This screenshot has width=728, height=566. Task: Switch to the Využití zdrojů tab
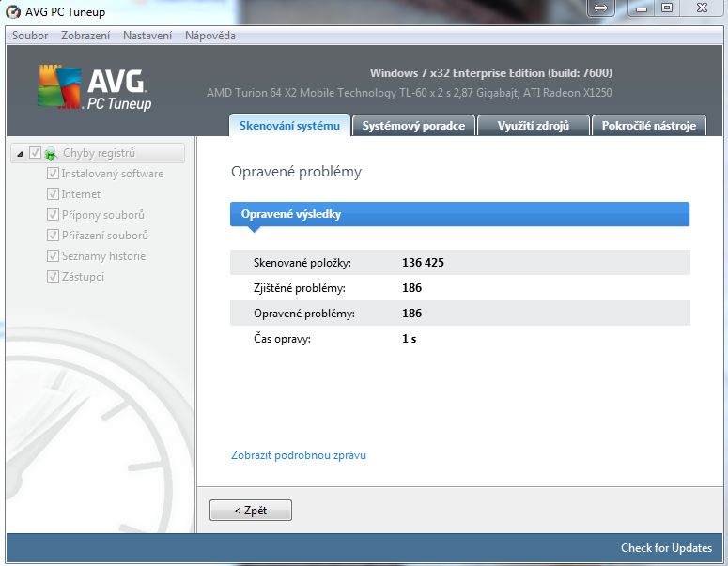533,125
